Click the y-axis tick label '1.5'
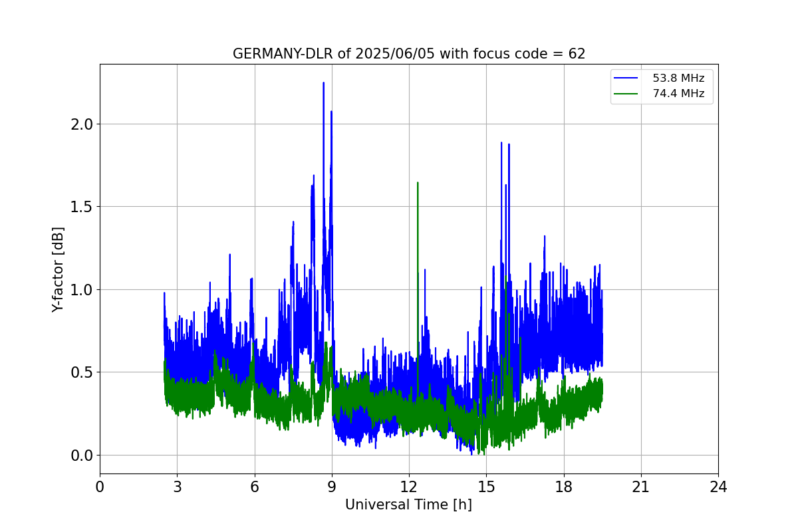 click(x=82, y=207)
